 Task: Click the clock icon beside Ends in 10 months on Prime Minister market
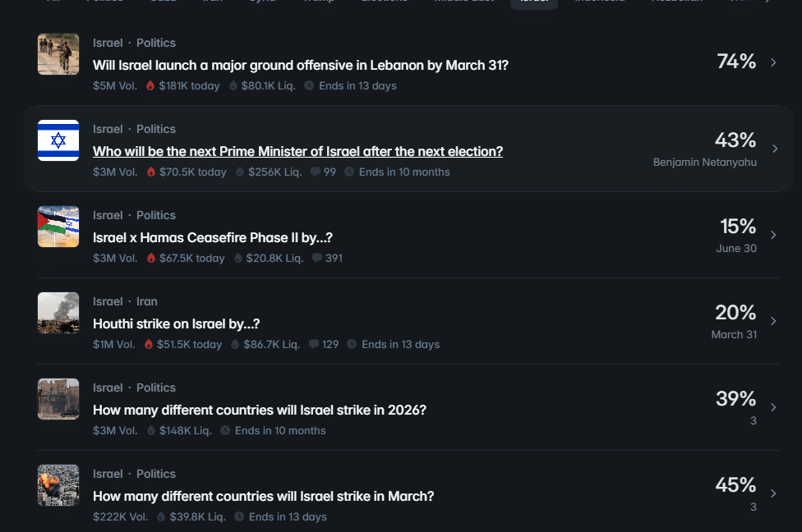tap(349, 172)
